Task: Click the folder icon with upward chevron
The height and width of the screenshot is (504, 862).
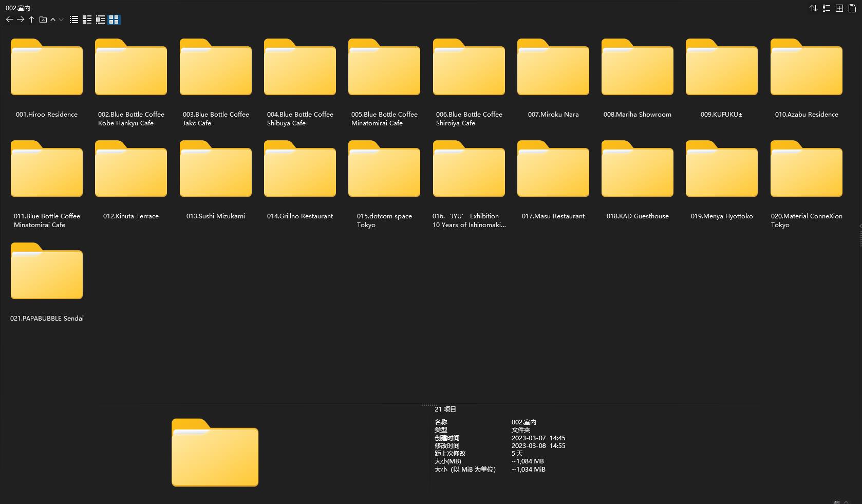Action: (43, 20)
